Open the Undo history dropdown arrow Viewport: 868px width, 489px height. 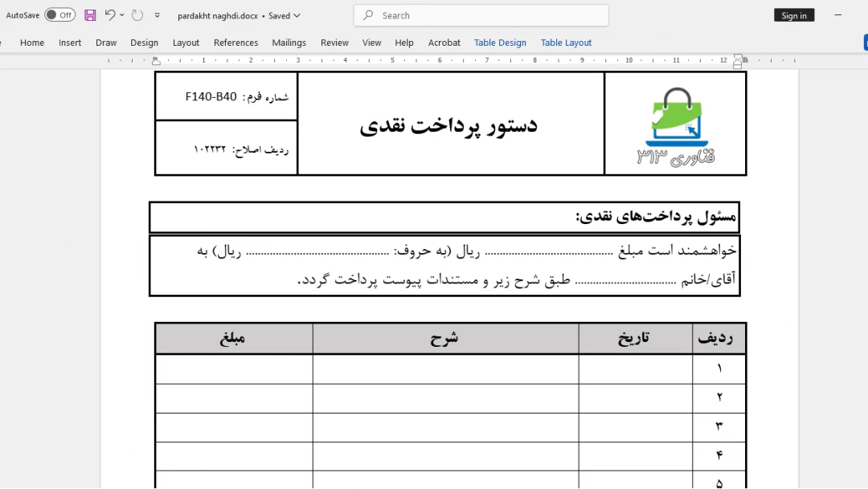pos(122,15)
